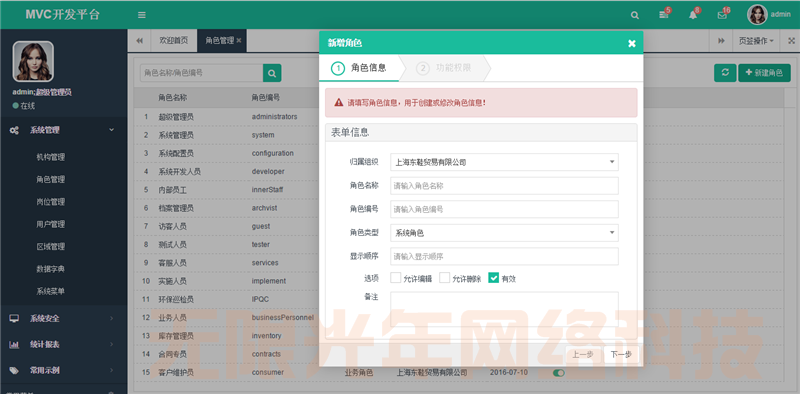Click the 下一步 button

pyautogui.click(x=621, y=355)
